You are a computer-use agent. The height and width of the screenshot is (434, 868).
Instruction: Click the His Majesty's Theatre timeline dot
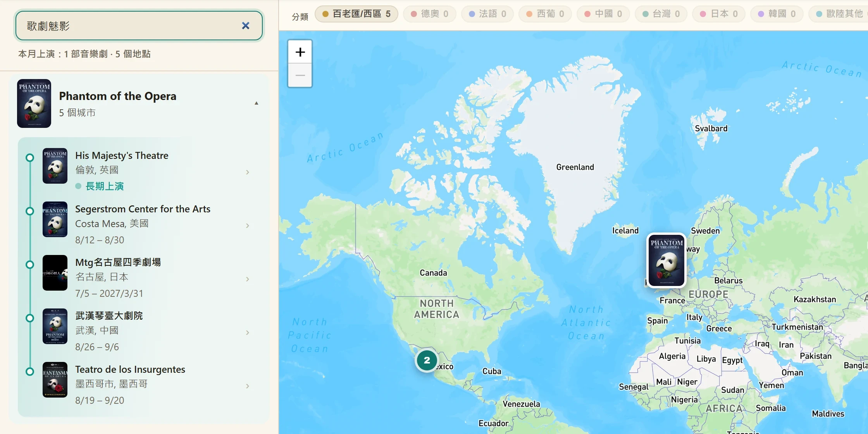tap(30, 158)
